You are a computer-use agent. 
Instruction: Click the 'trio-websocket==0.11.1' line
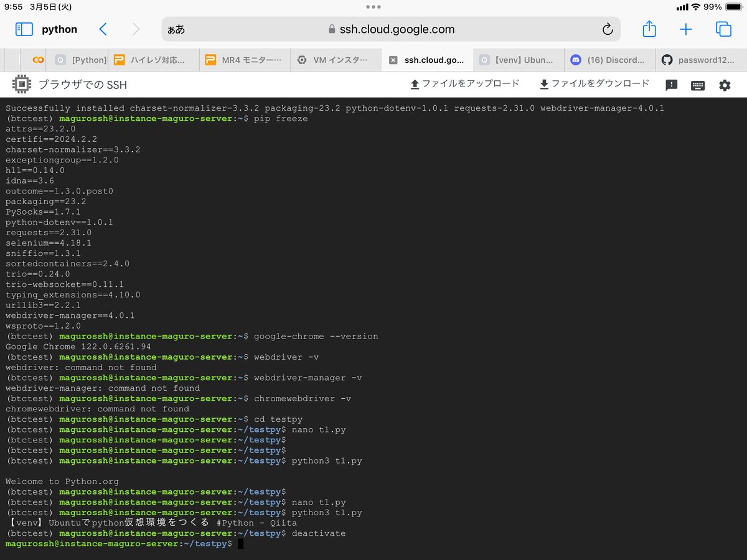[65, 284]
